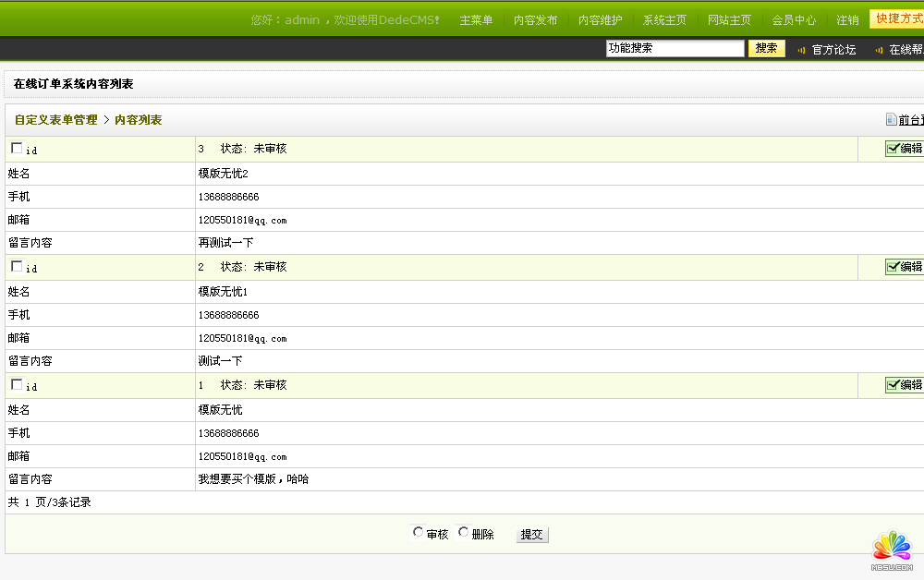Open the 自定义表单管理 breadcrumb link

pyautogui.click(x=55, y=120)
